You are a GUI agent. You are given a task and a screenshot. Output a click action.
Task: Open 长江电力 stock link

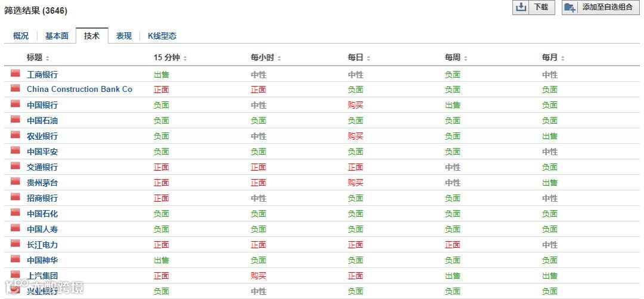tap(42, 245)
